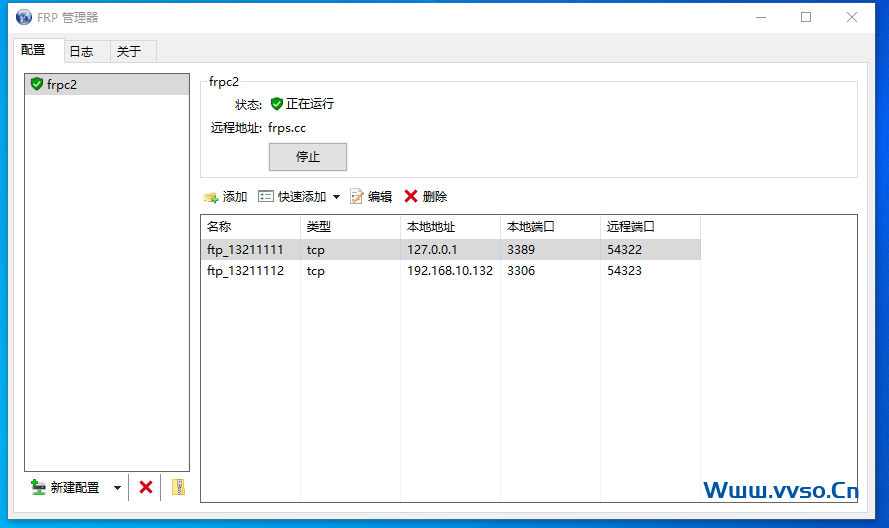Click the 新建配置 computer icon
Image resolution: width=889 pixels, height=528 pixels.
[38, 487]
